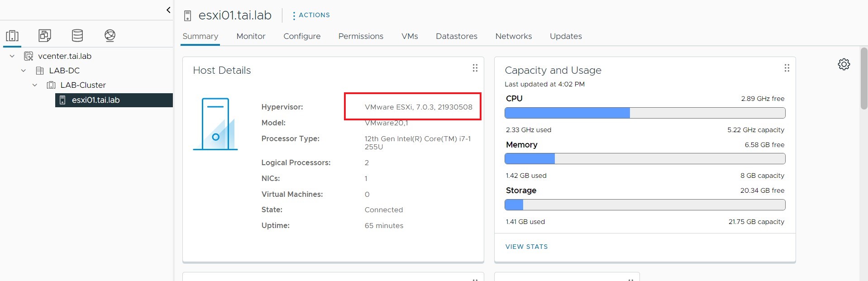Click the 20.34 GB free storage text

pos(762,191)
